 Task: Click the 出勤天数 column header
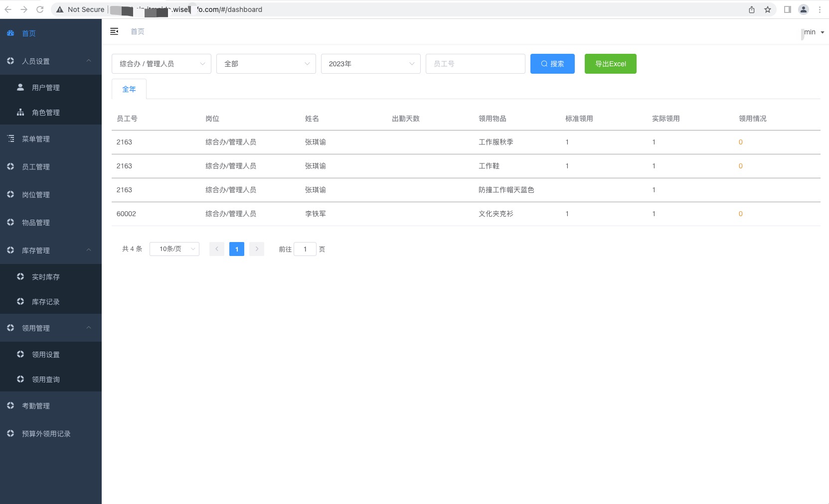pyautogui.click(x=406, y=119)
